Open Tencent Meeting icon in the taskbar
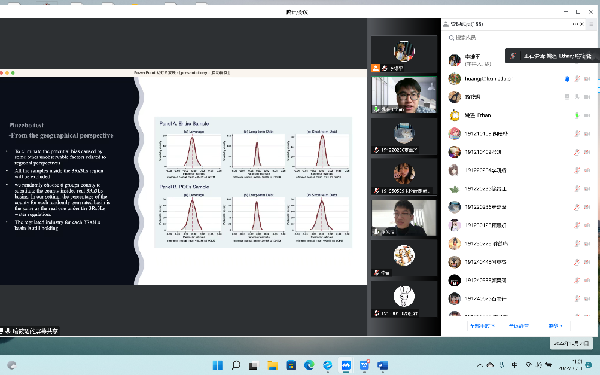The image size is (600, 375). pyautogui.click(x=346, y=365)
